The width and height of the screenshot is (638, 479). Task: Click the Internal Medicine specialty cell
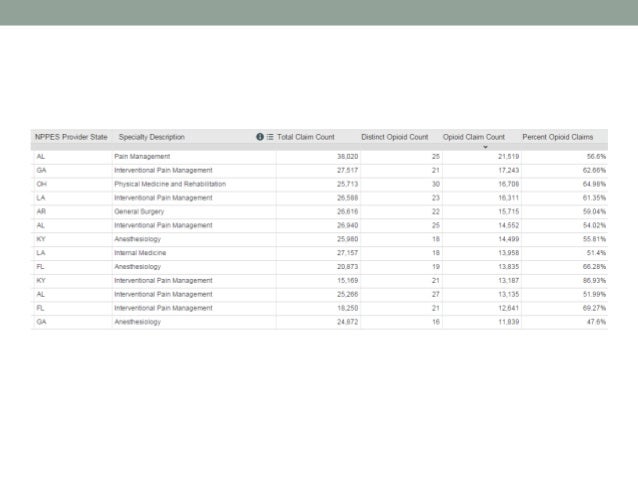point(141,253)
